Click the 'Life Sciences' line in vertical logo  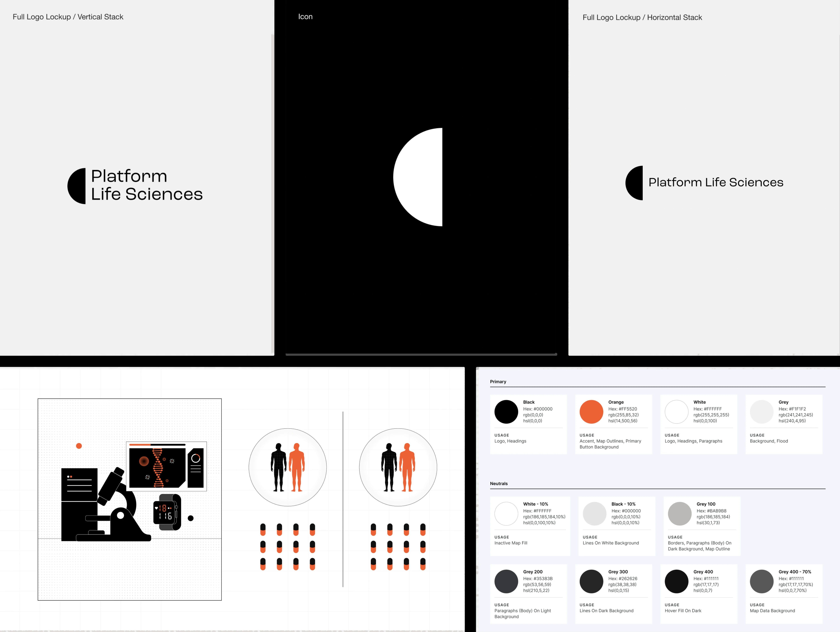147,194
